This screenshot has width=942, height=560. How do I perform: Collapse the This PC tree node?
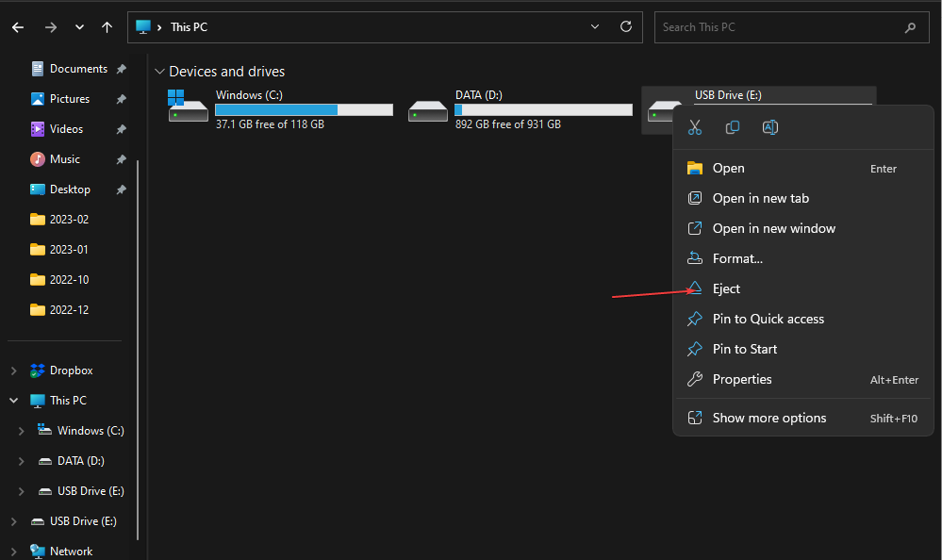(x=13, y=400)
